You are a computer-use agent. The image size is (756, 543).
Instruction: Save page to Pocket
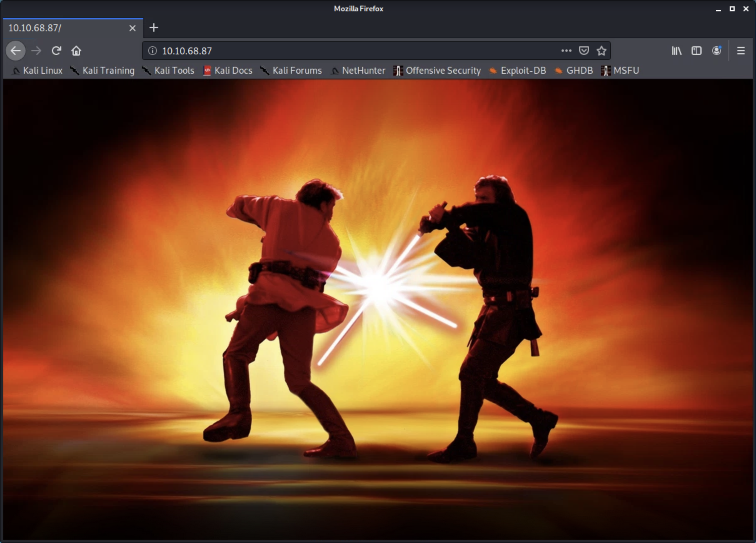[584, 51]
